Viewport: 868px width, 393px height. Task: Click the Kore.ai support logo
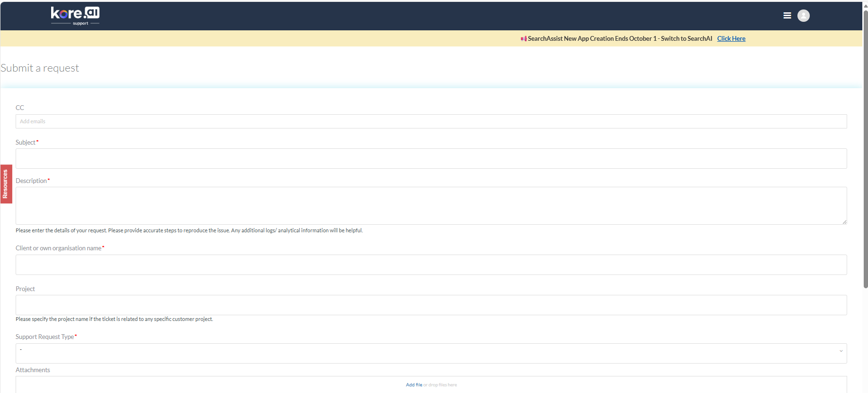(x=75, y=16)
